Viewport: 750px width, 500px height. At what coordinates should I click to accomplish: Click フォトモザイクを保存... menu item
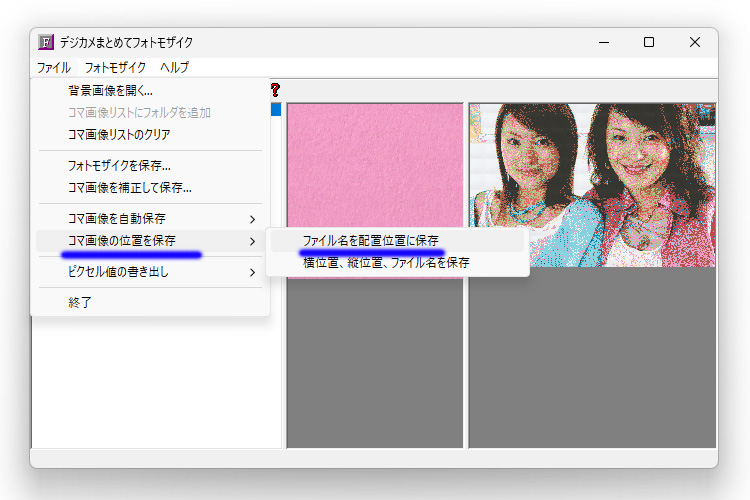pos(118,166)
